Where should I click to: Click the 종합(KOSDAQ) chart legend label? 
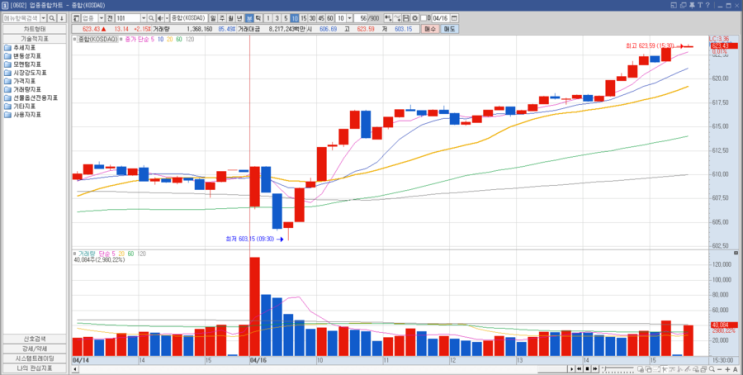click(x=98, y=39)
